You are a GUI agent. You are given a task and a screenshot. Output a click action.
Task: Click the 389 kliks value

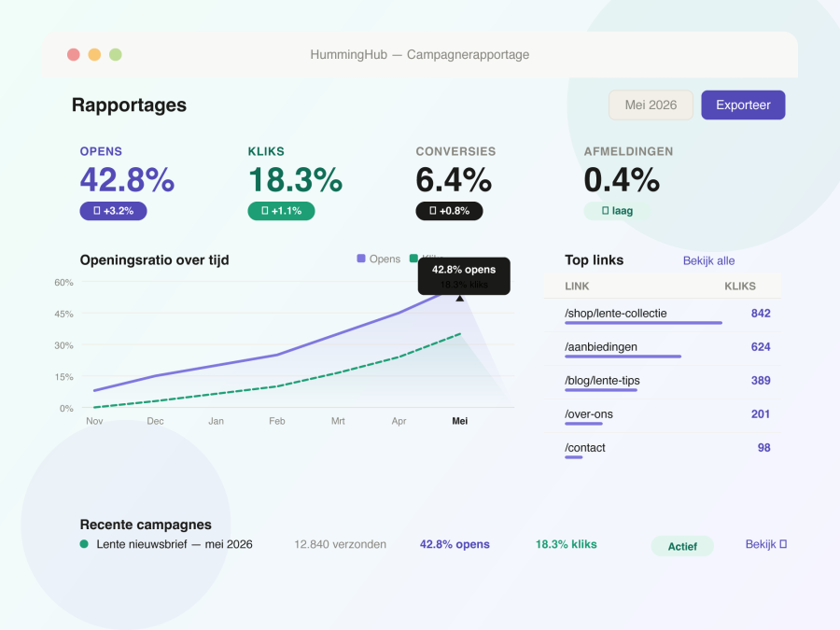tap(761, 381)
